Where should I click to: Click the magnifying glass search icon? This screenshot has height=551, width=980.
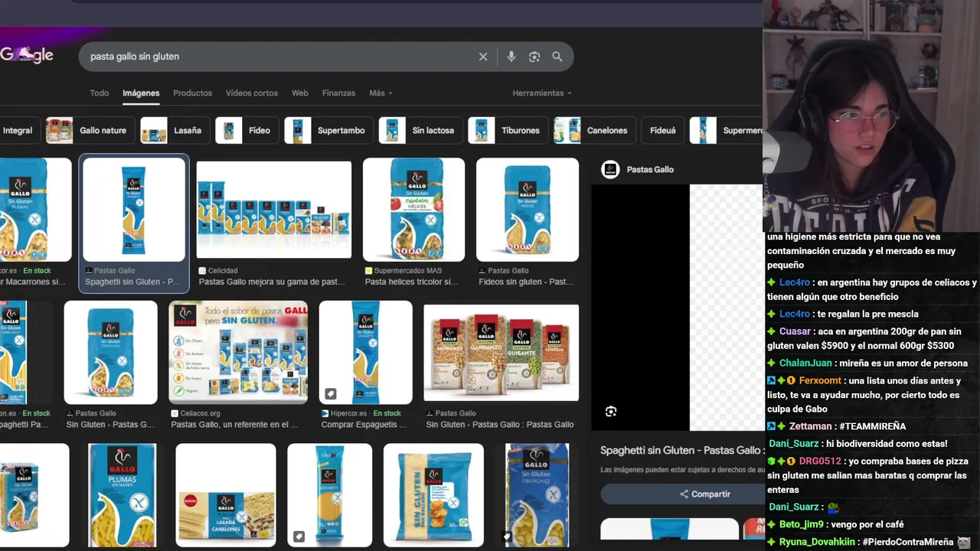(x=557, y=57)
